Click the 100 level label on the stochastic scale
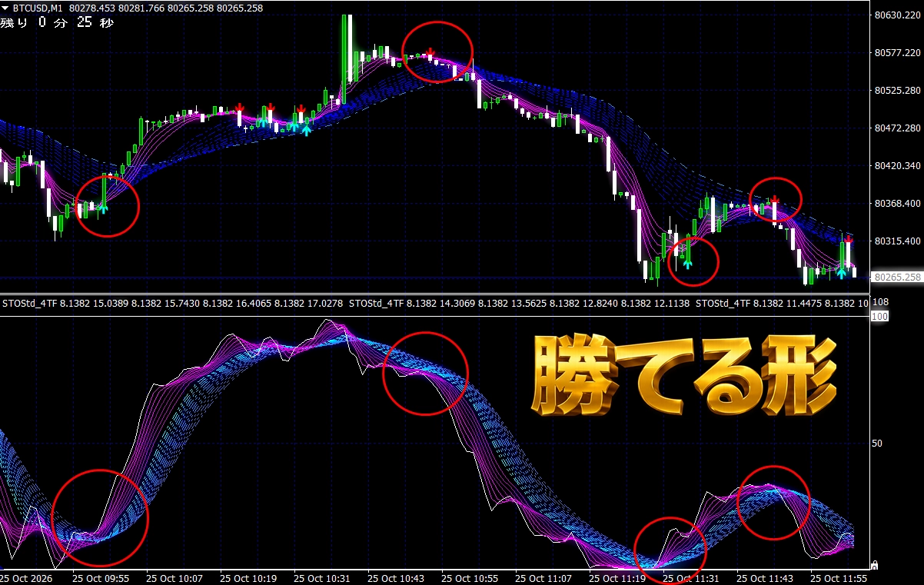 click(881, 316)
